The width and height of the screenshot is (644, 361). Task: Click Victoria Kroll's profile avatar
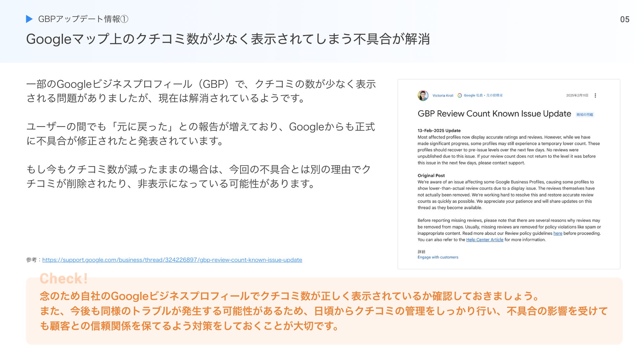coord(423,96)
